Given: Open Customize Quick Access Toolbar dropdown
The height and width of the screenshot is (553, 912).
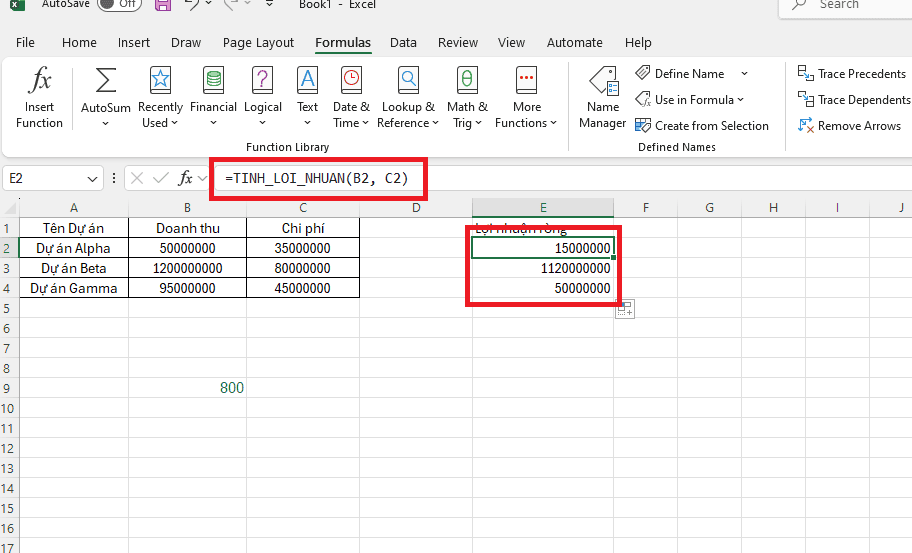Looking at the screenshot, I should (269, 4).
